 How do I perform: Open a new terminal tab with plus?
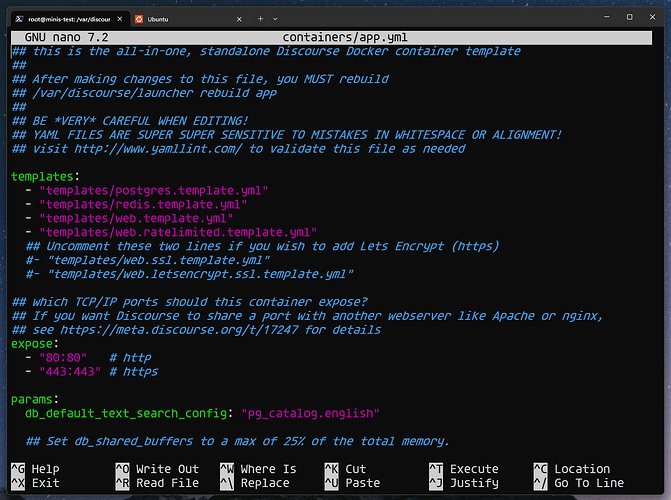(260, 19)
